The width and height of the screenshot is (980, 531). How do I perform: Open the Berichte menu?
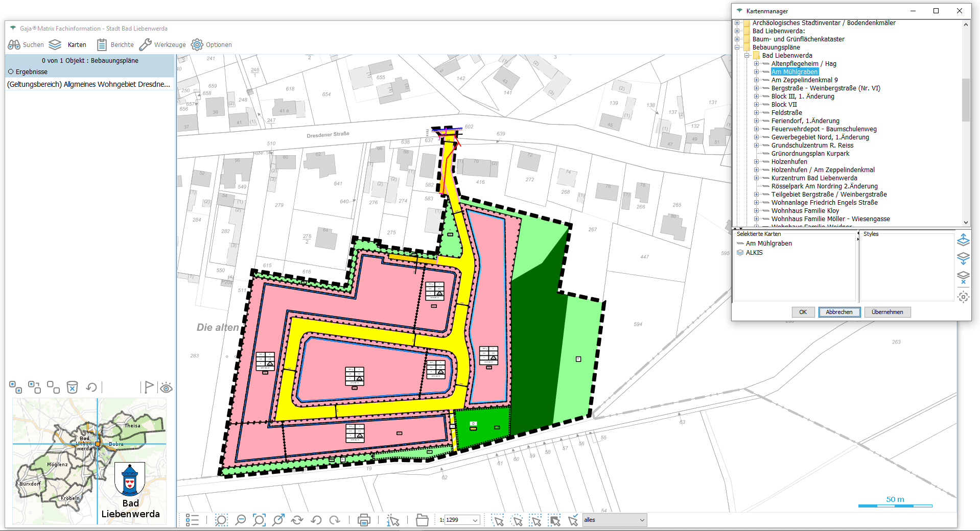click(115, 45)
